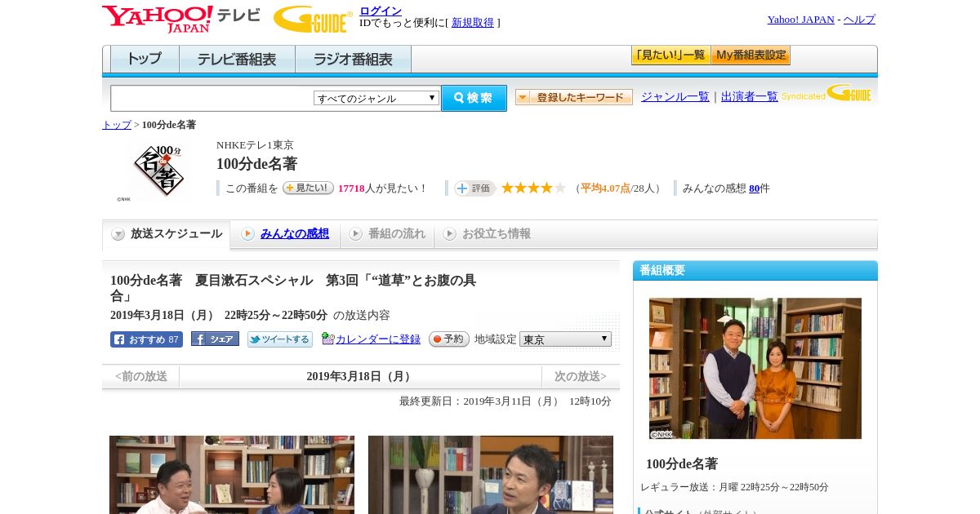Click the orange arrow icon beside みんなの感想
Viewport: 980px width, 514px height.
[x=247, y=233]
